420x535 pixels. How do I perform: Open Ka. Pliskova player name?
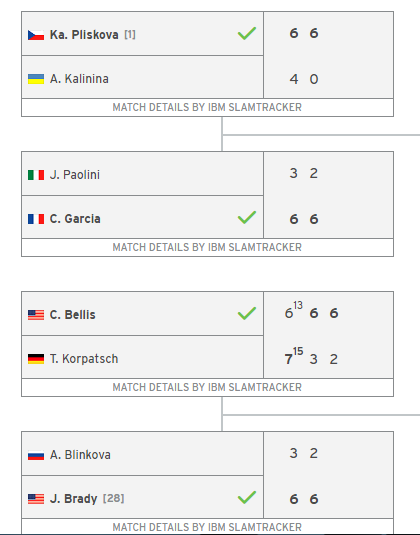[x=84, y=35]
